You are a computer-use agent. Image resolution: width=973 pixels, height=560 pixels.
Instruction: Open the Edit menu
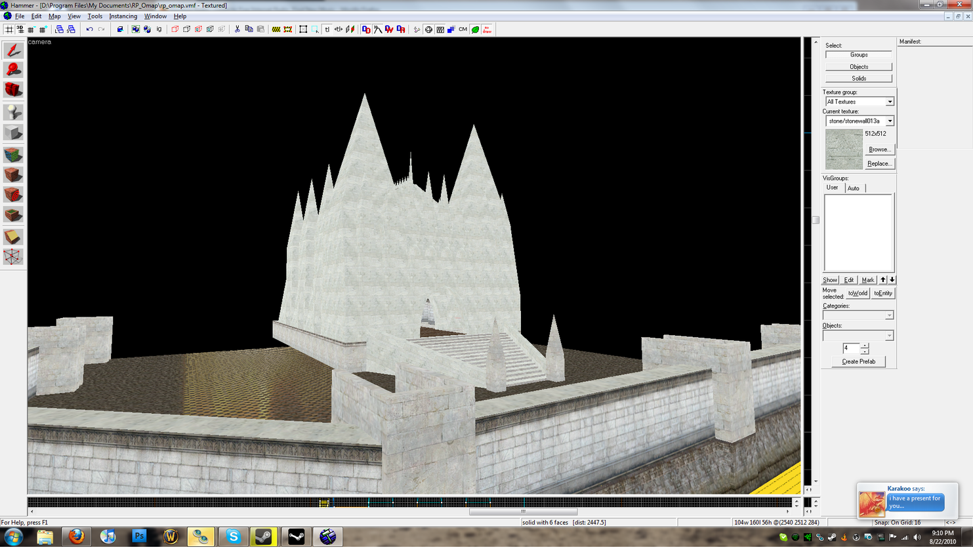[x=36, y=16]
